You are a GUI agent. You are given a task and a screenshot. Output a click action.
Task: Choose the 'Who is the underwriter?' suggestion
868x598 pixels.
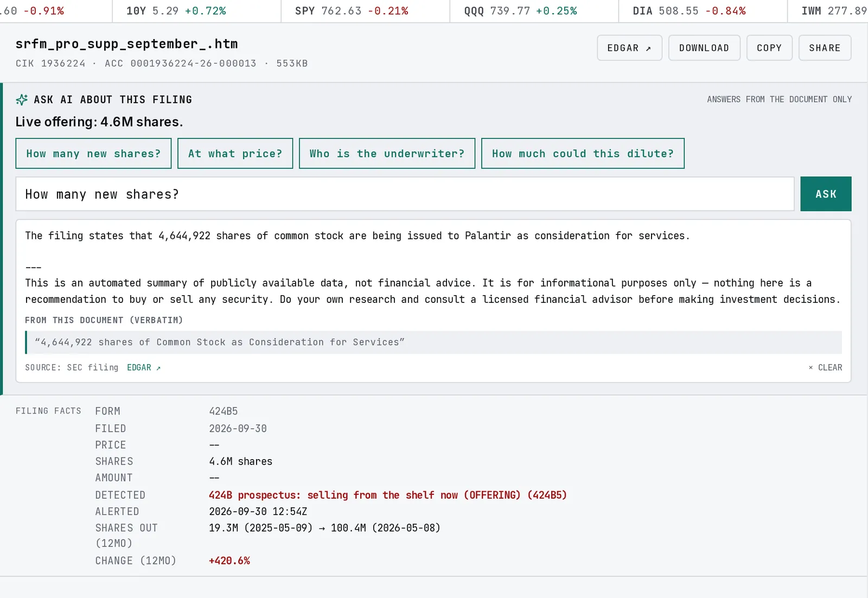[387, 154]
